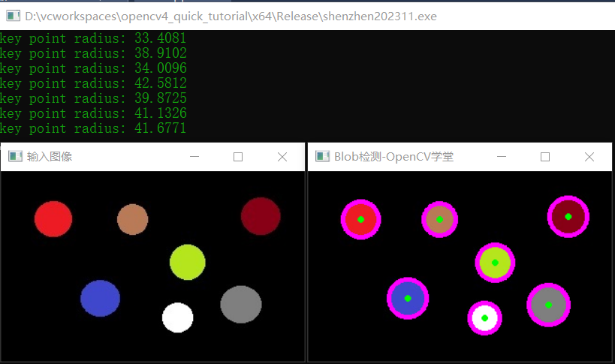This screenshot has height=364, width=615.
Task: Click the console line with radius 34.0096
Action: point(93,68)
